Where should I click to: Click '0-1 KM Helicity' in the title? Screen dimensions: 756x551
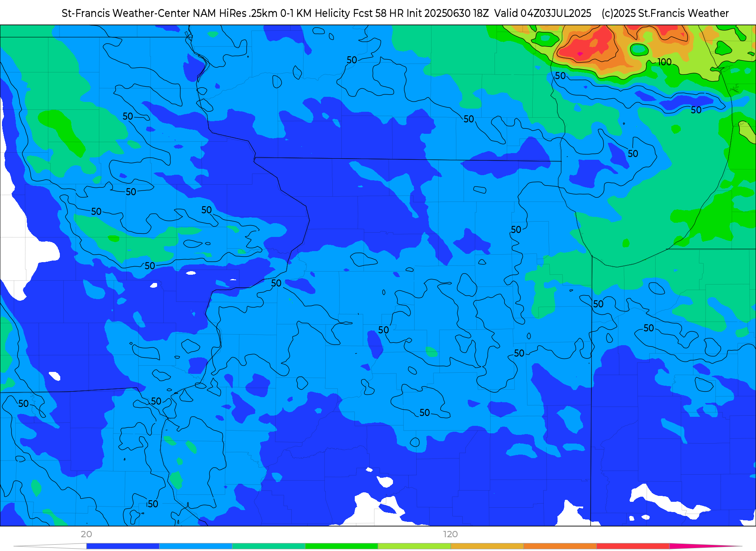coord(315,13)
